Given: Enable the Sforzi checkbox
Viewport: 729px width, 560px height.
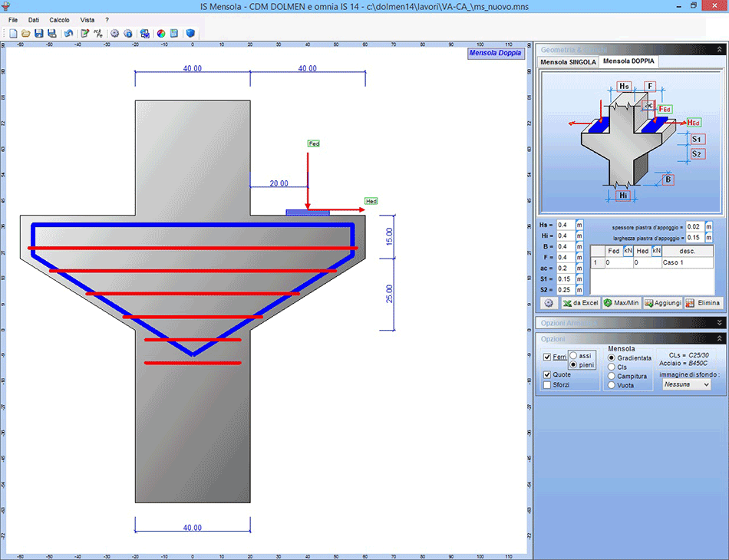Looking at the screenshot, I should (x=547, y=385).
